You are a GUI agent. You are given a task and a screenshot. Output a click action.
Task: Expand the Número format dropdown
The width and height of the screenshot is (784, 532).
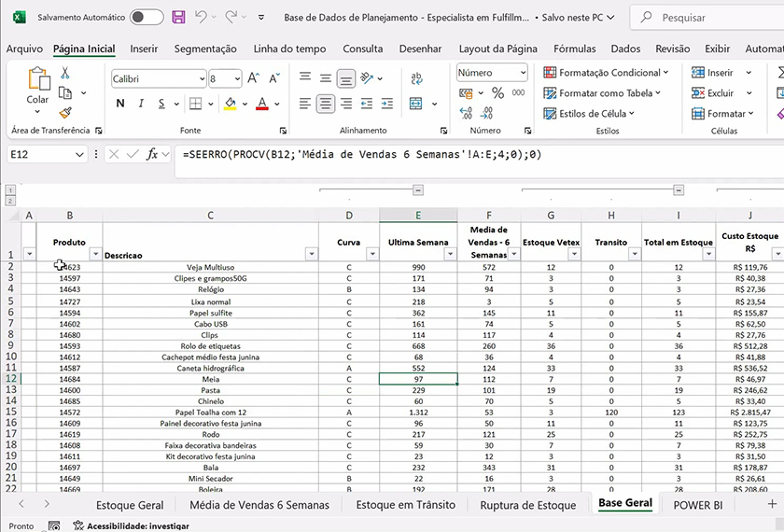point(523,73)
